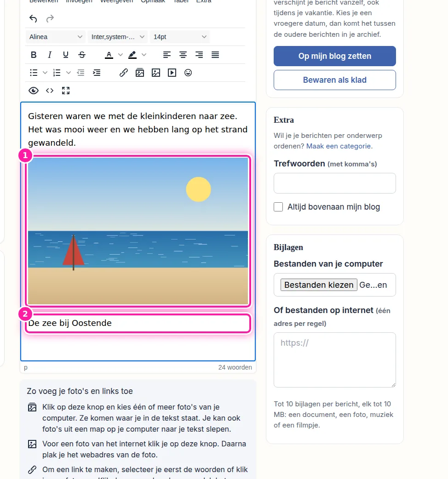Open numbered list style options
The width and height of the screenshot is (448, 479).
69,73
